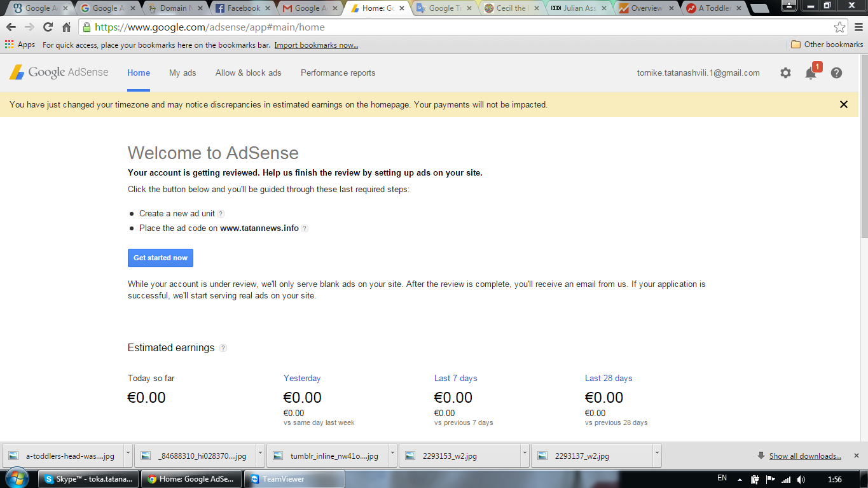
Task: Click the Chrome Home: Google AdSense taskbar button
Action: pyautogui.click(x=191, y=479)
